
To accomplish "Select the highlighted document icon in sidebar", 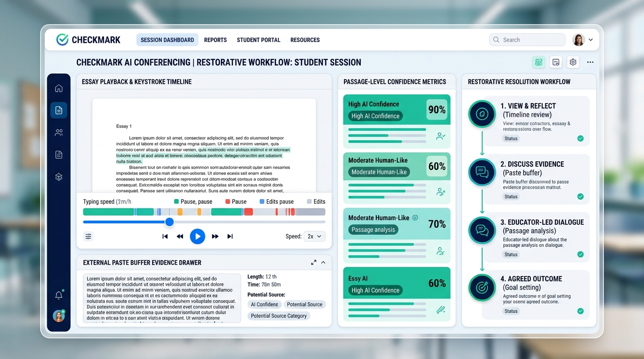I will (x=59, y=110).
